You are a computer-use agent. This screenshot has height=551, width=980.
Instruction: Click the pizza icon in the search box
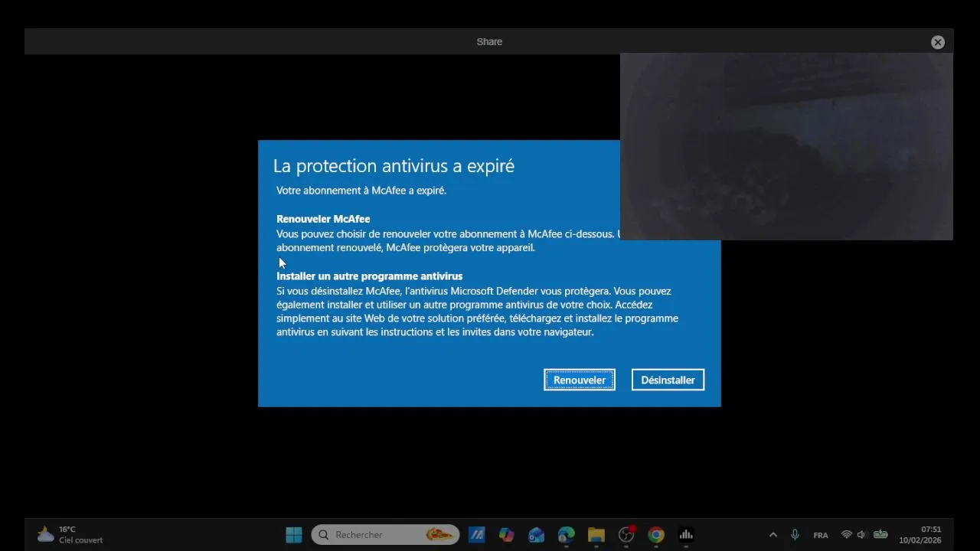439,535
